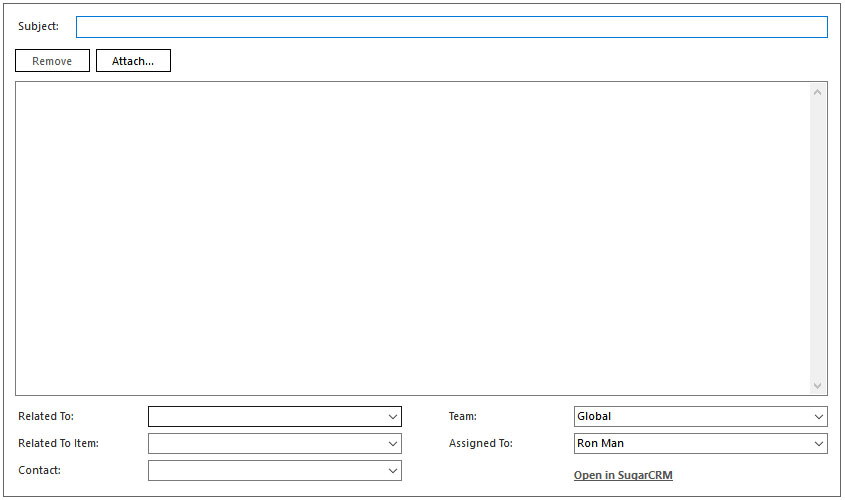
Task: Click the scrollbar down arrow
Action: point(818,385)
